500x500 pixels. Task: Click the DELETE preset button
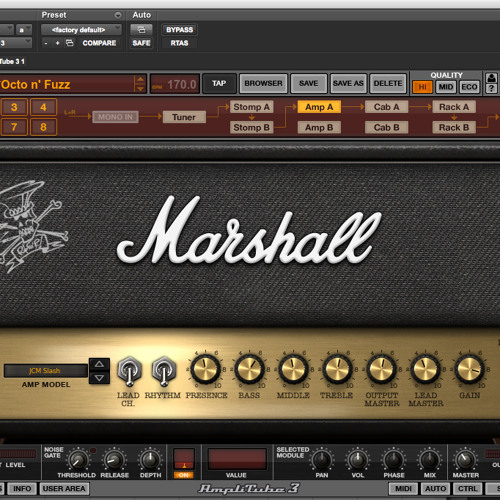[388, 83]
